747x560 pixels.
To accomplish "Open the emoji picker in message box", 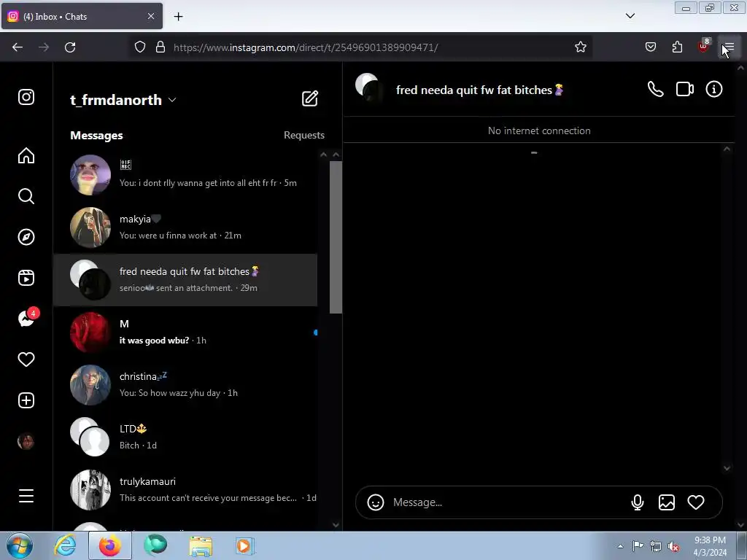I will coord(376,502).
